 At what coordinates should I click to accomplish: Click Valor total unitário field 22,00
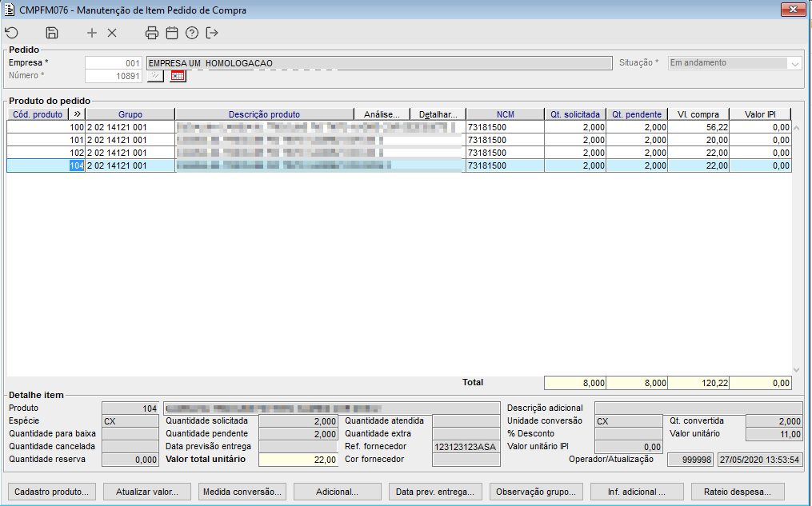point(298,460)
